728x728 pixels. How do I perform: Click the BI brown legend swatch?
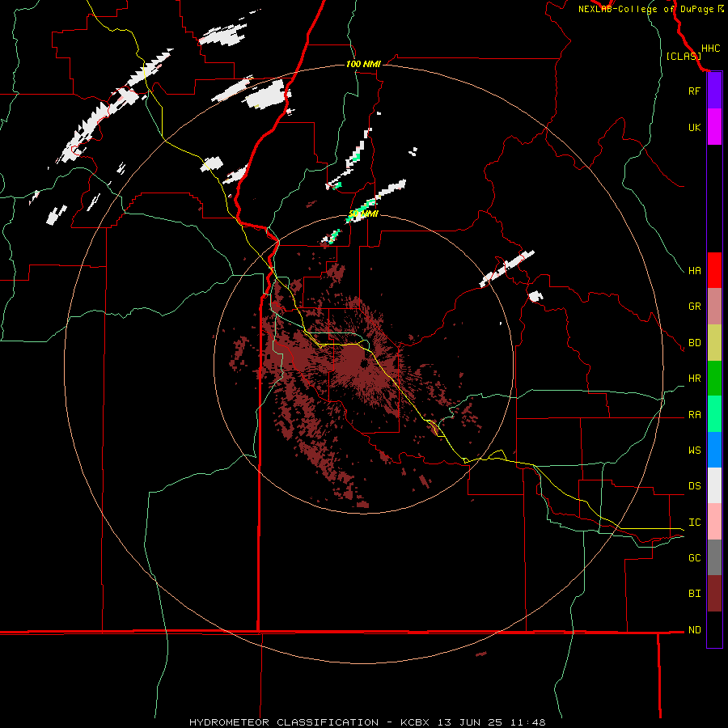tap(714, 594)
